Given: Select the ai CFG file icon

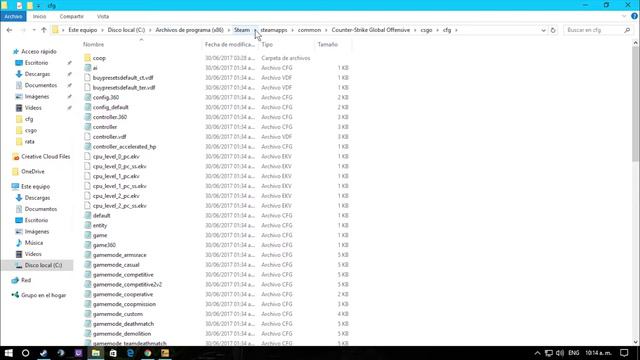Looking at the screenshot, I should 87,68.
